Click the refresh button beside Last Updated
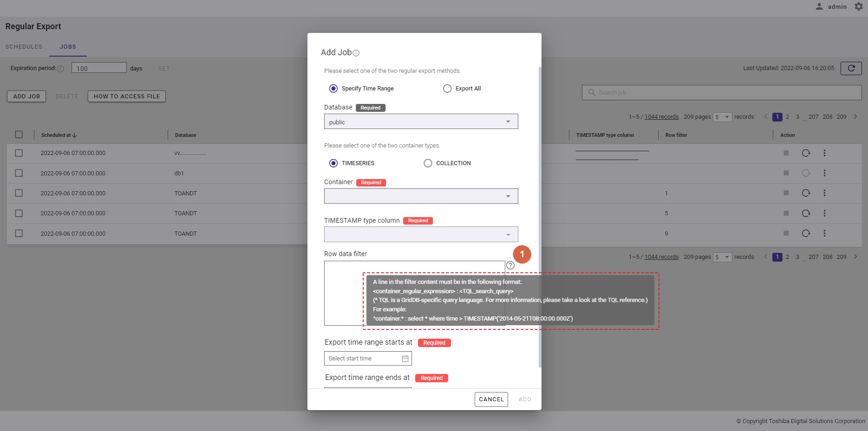 click(x=851, y=68)
